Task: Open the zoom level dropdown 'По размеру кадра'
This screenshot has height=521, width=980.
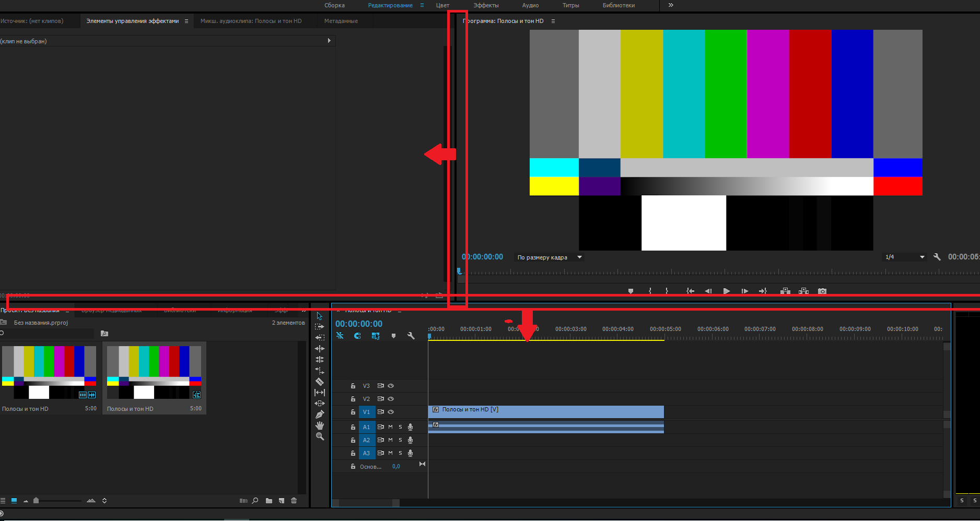Action: [549, 257]
